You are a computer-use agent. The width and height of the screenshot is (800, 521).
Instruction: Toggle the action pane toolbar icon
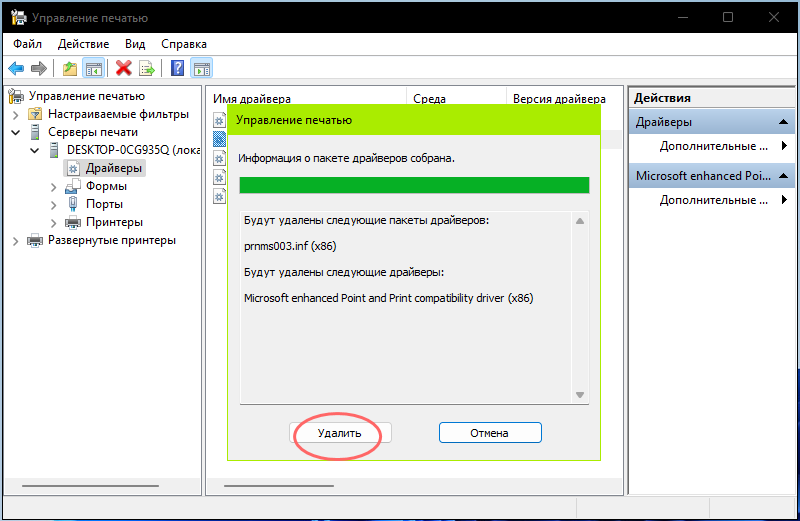pyautogui.click(x=202, y=68)
